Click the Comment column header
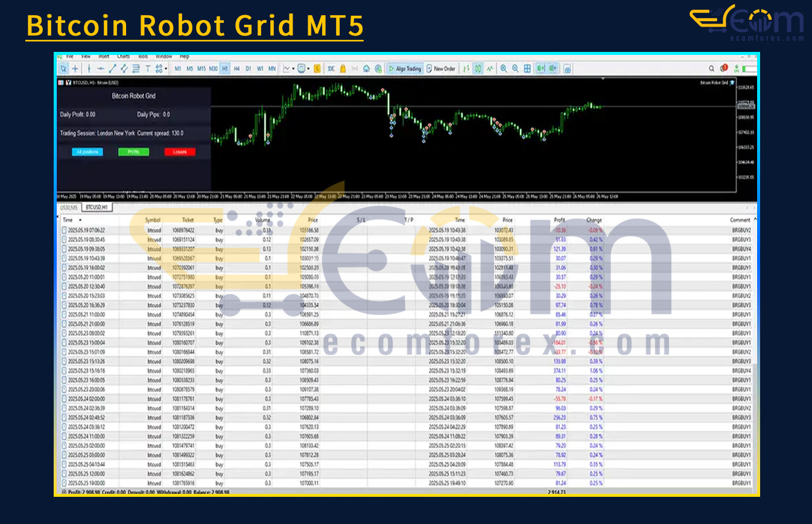 point(740,220)
